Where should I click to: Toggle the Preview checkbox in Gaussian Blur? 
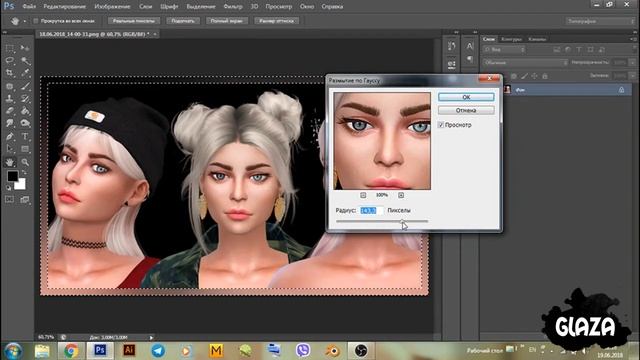coord(441,125)
